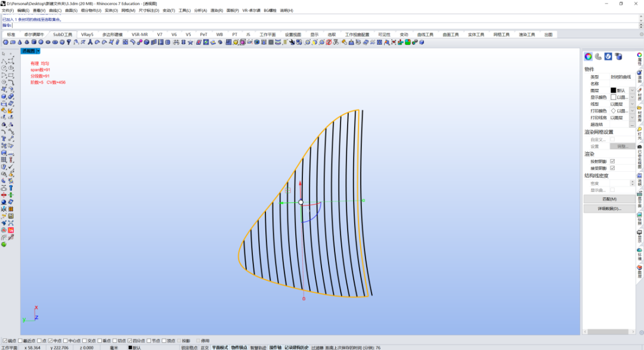Open the cylinder attribute icon in properties

click(618, 57)
